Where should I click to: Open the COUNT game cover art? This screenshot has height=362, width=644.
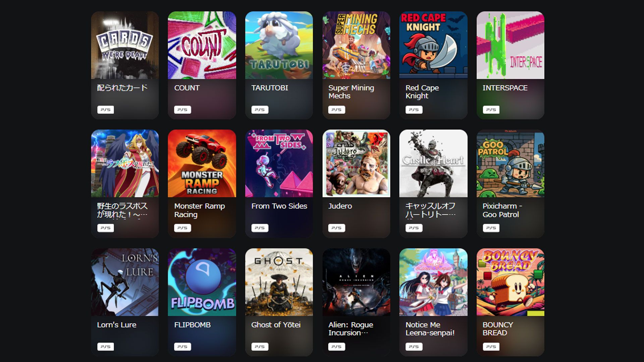(x=202, y=45)
